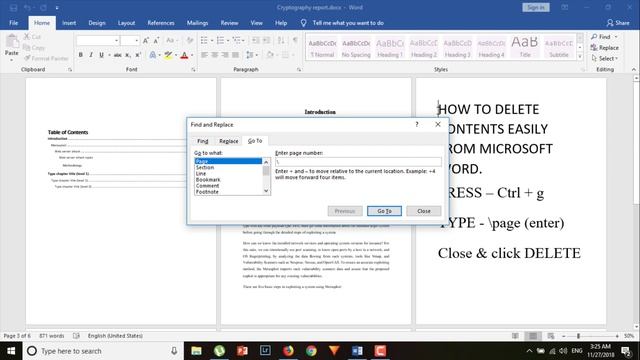Open Line and Paragraph Spacing dropdown
Viewport: 640px width, 360px height.
(251, 55)
